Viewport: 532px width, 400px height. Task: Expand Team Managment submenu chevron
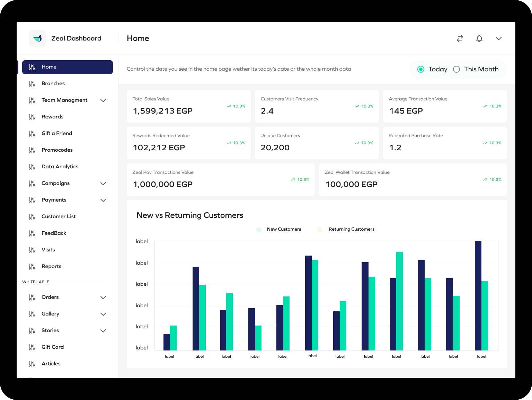pyautogui.click(x=103, y=100)
